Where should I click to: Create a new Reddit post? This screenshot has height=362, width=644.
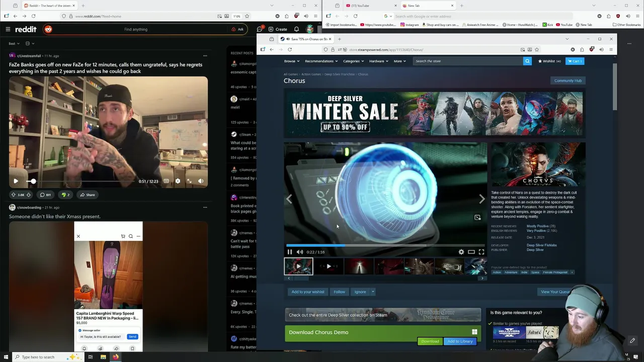pyautogui.click(x=278, y=29)
